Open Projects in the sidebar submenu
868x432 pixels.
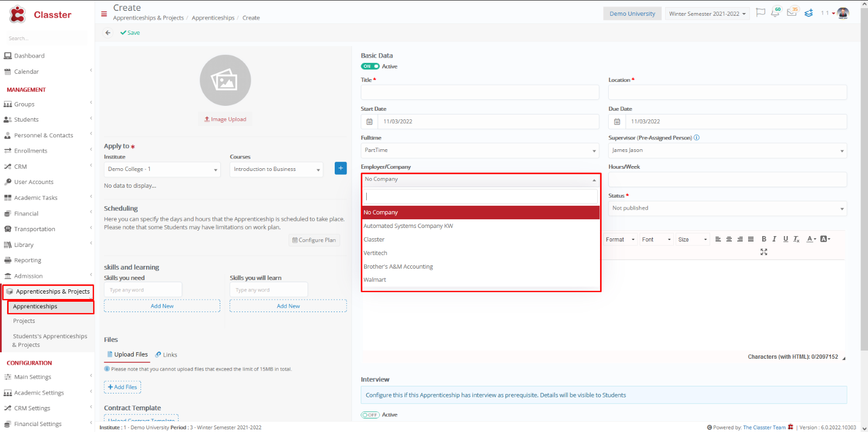(x=24, y=321)
